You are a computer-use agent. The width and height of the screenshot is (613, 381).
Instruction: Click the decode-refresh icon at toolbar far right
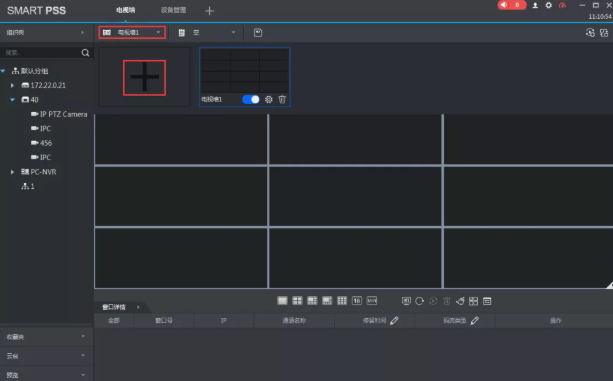(x=590, y=33)
